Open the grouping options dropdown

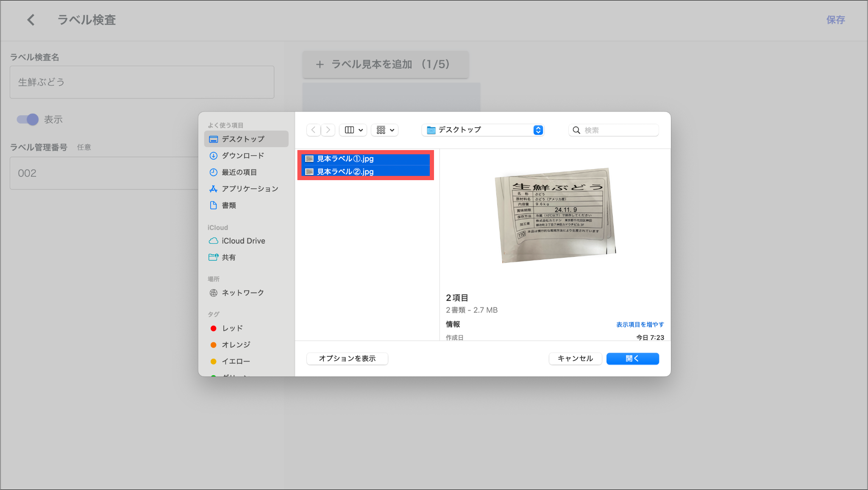(385, 130)
